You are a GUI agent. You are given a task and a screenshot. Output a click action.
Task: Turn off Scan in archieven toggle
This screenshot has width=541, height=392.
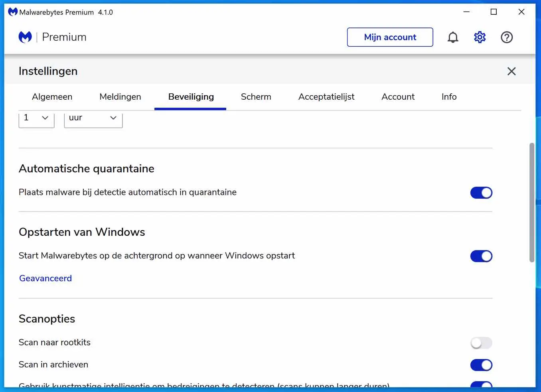(481, 365)
